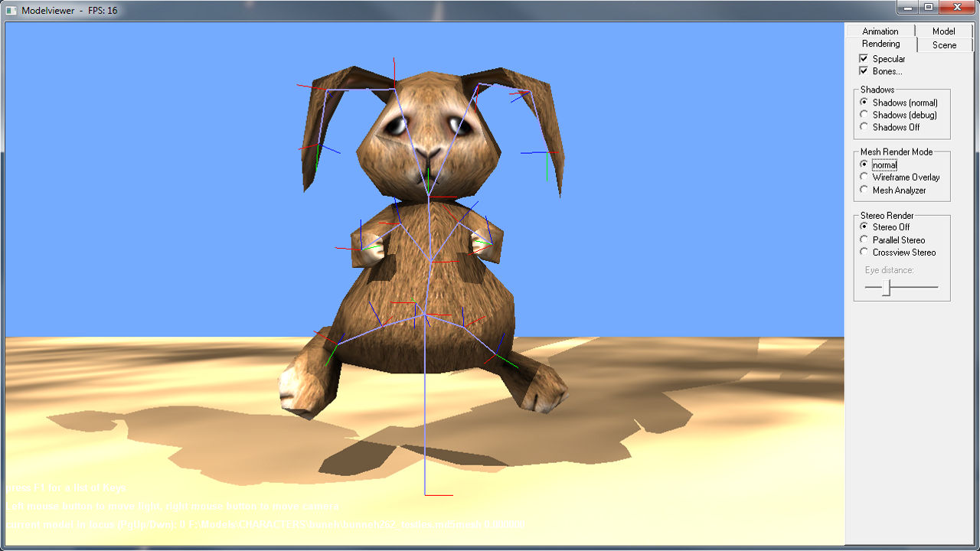Screen dimensions: 980x551
Task: Minimize the Modelviewer window
Action: pos(908,7)
